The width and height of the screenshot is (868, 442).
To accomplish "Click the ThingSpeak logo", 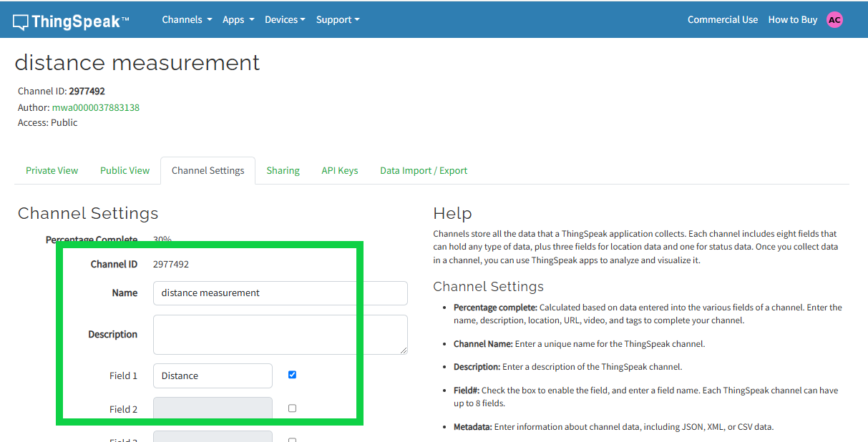I will (x=71, y=21).
